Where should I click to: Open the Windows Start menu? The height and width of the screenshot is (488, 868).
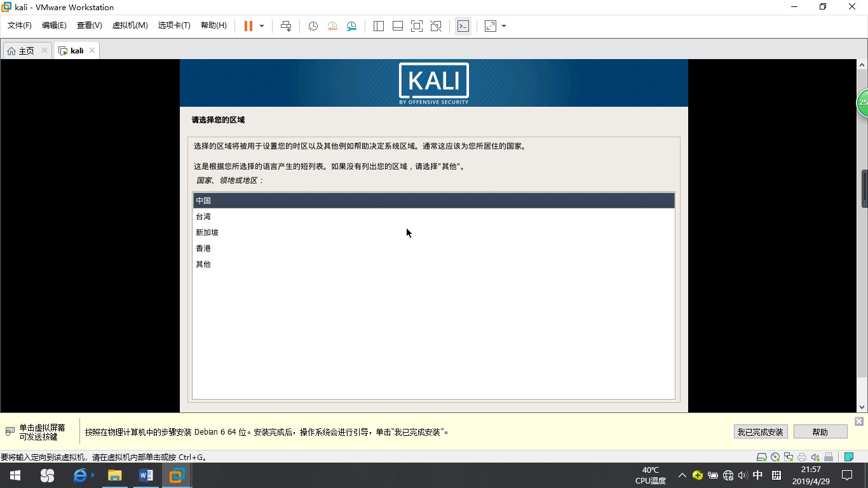tap(15, 475)
